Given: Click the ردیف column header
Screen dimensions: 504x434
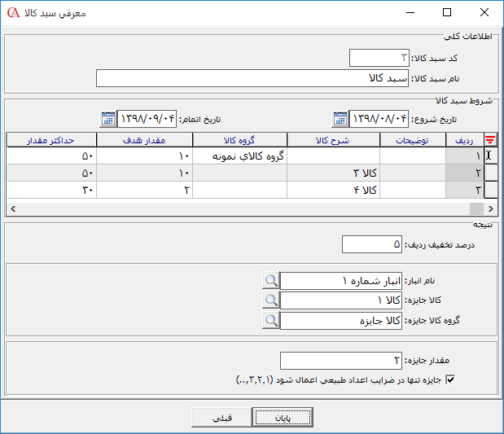Looking at the screenshot, I should click(x=465, y=140).
